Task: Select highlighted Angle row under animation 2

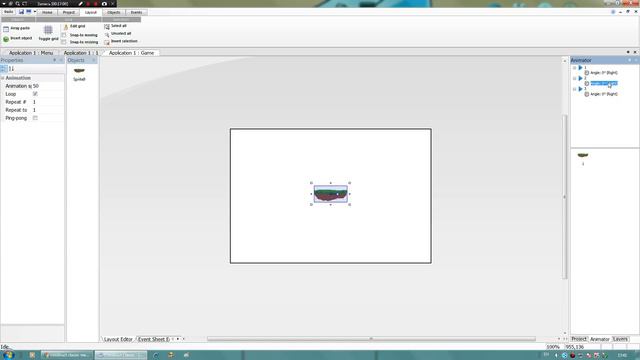Action: [x=604, y=83]
